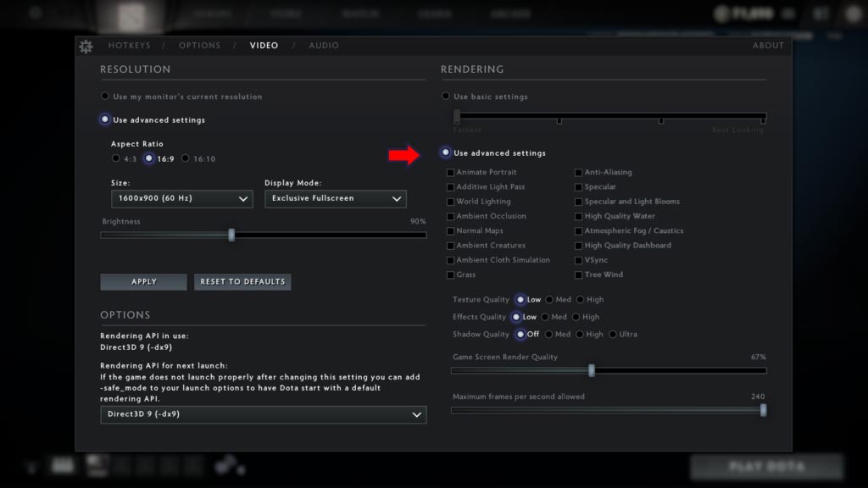Choose Use basic settings for rendering

click(444, 97)
